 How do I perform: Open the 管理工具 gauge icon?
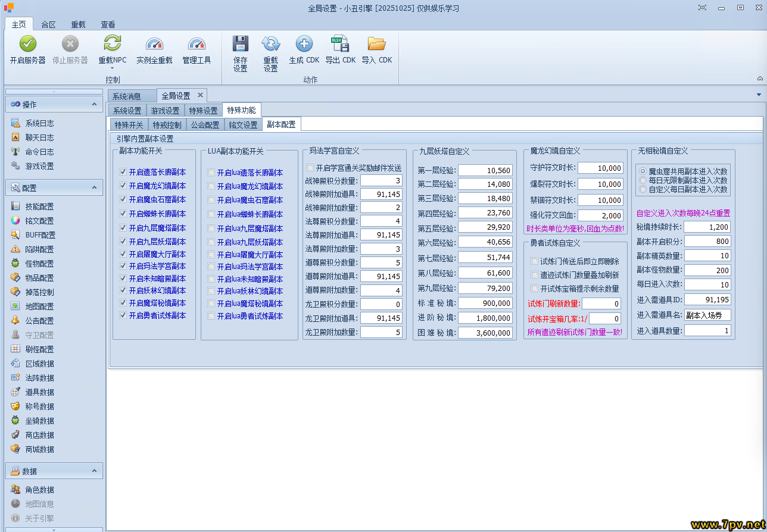click(197, 44)
